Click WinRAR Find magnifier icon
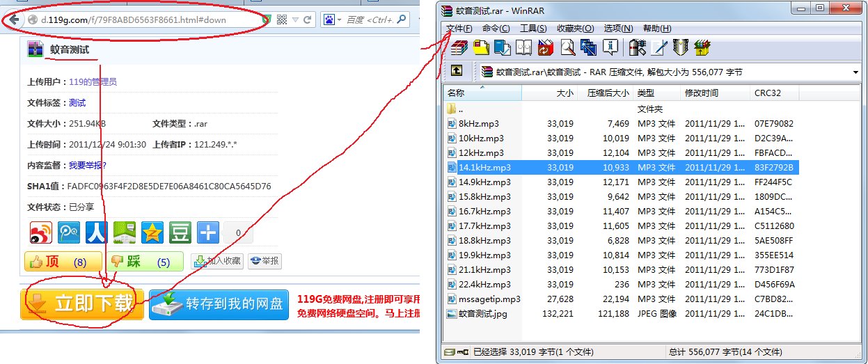This screenshot has height=364, width=868. click(567, 47)
